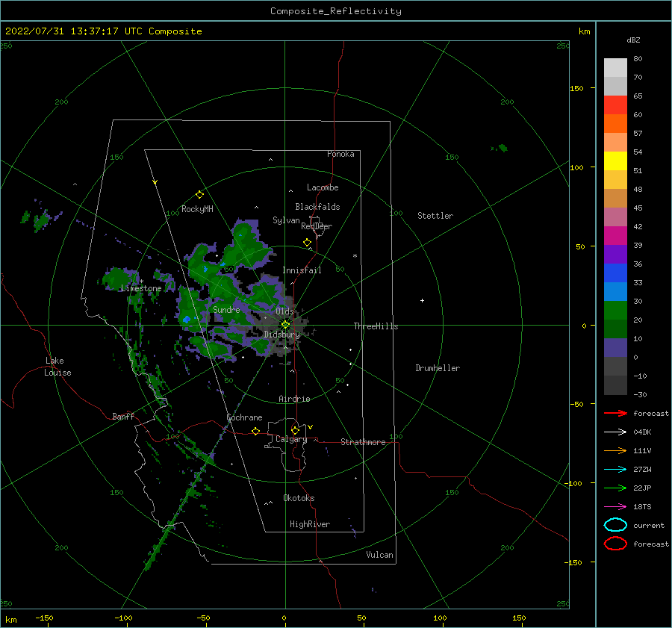Click the HighRiver city label
This screenshot has width=672, height=628.
pos(310,524)
